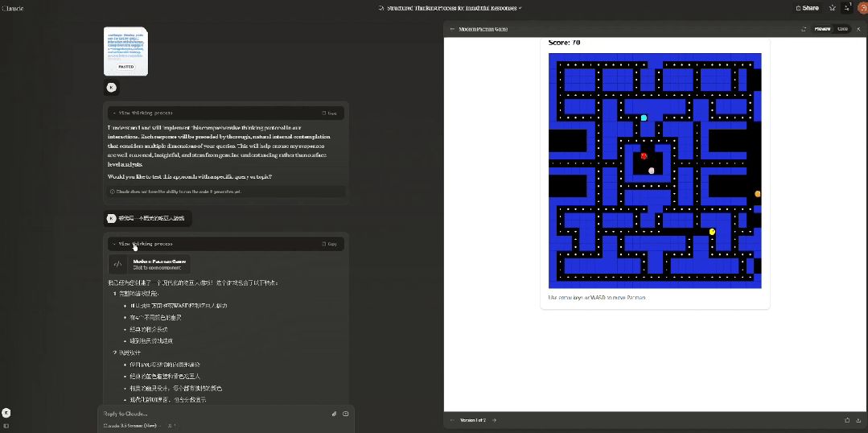Click the white ghost in the center
The width and height of the screenshot is (868, 433).
[x=652, y=171]
